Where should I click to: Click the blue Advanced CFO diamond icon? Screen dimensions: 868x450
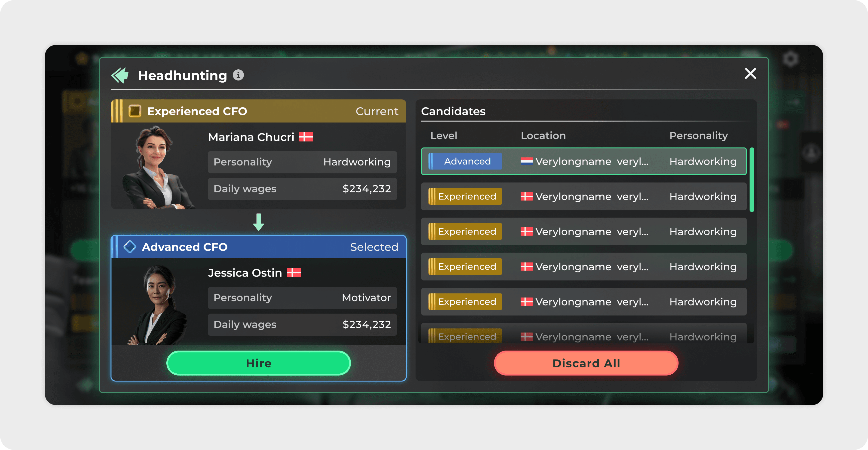[x=130, y=247]
